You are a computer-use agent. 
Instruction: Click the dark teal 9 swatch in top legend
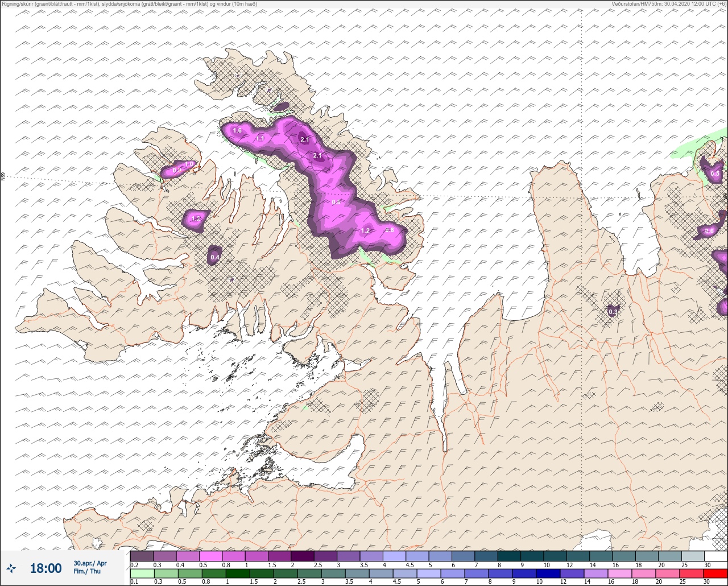pos(532,556)
